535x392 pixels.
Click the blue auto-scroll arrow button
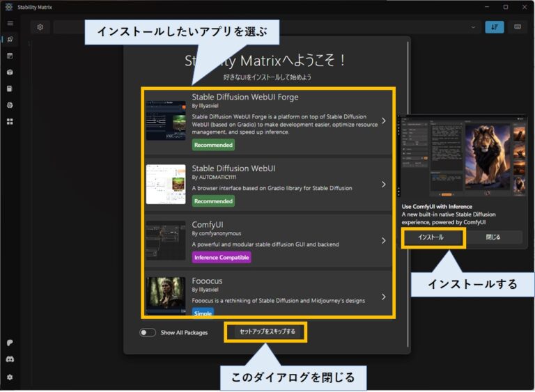494,27
